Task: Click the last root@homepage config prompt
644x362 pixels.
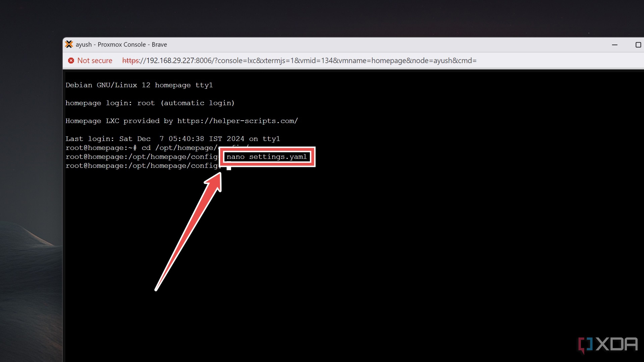Action: [143, 166]
